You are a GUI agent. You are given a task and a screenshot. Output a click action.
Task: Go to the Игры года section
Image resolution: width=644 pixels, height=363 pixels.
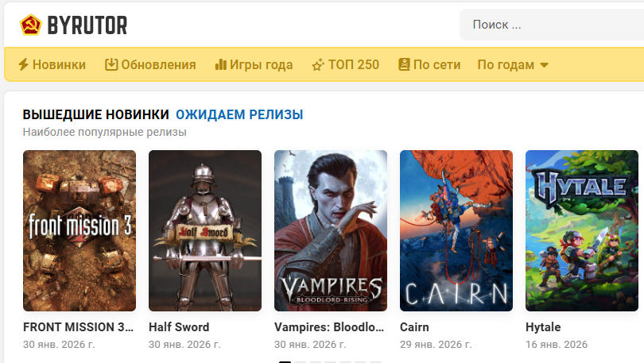261,65
